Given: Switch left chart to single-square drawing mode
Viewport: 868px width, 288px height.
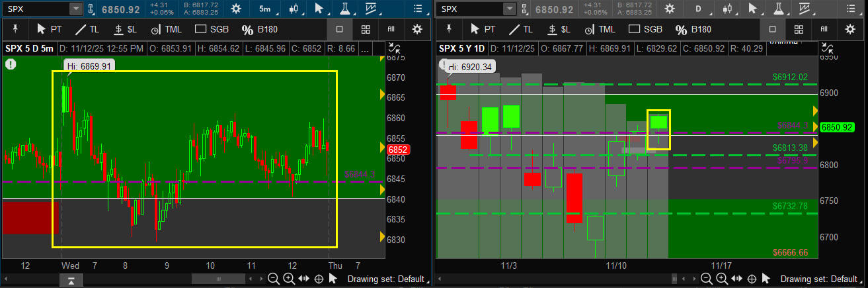Looking at the screenshot, I should (x=339, y=29).
